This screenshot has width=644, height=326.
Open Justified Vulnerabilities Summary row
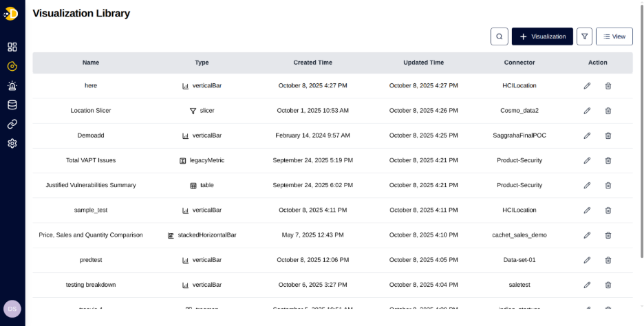point(91,185)
